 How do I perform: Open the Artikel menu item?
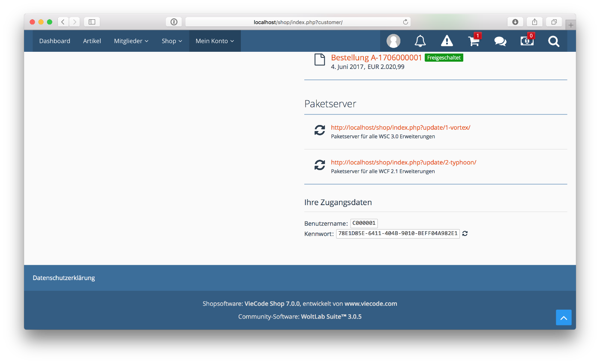click(92, 41)
